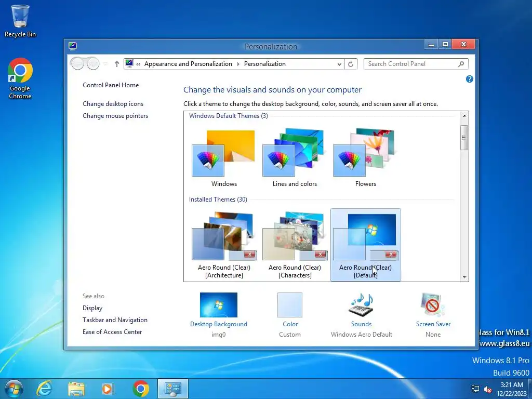
Task: Launch Internet Explorer from taskbar
Action: click(44, 389)
